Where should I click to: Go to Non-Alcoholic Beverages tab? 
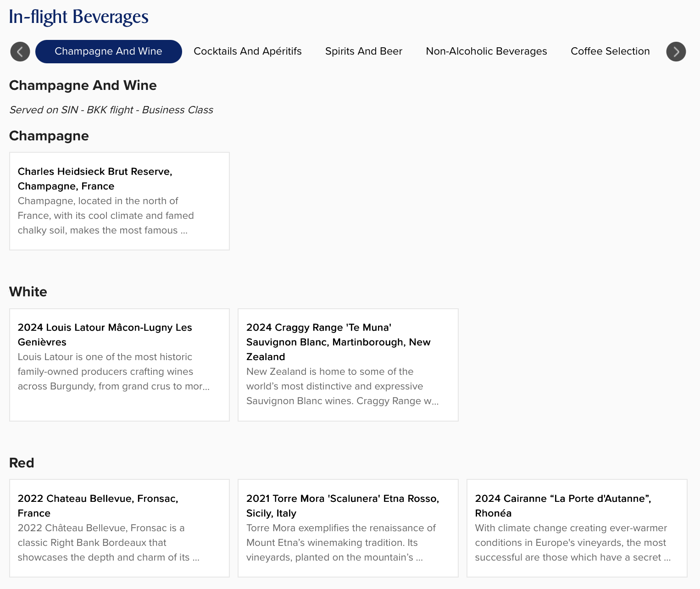pos(486,51)
